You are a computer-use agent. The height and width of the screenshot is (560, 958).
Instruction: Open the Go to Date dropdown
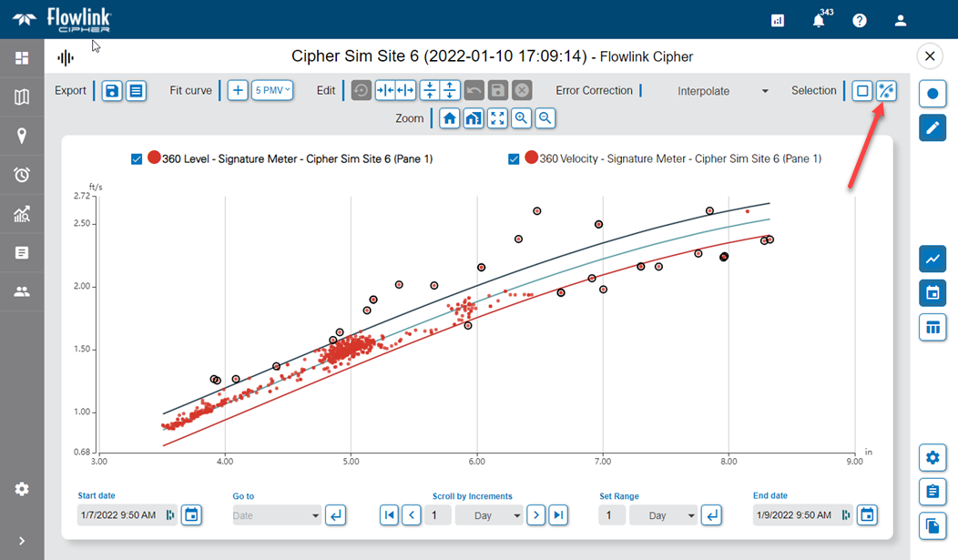click(277, 515)
